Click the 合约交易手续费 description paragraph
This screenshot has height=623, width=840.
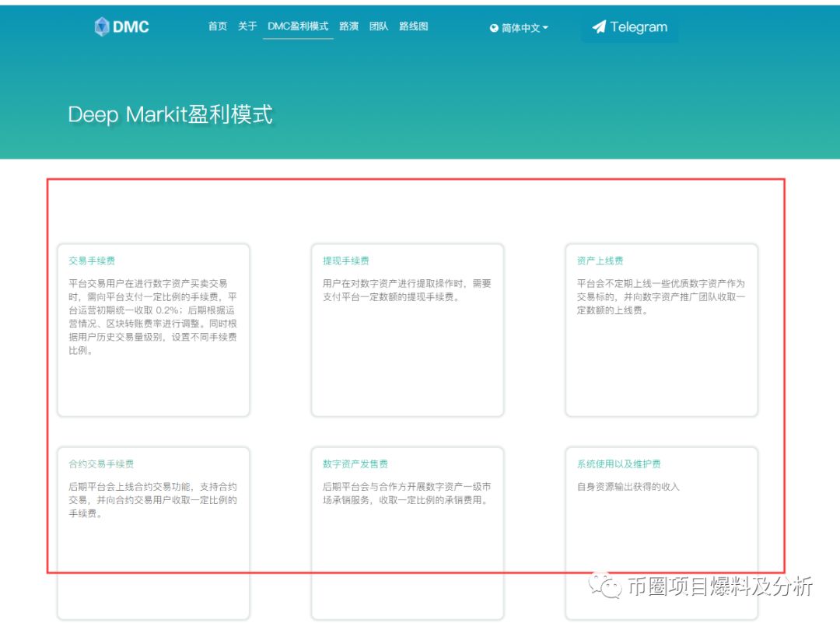point(152,500)
